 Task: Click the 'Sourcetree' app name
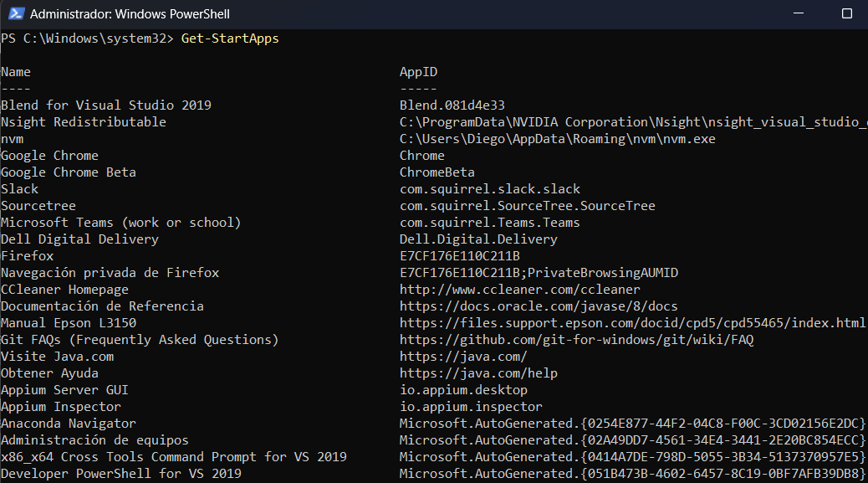tap(38, 205)
